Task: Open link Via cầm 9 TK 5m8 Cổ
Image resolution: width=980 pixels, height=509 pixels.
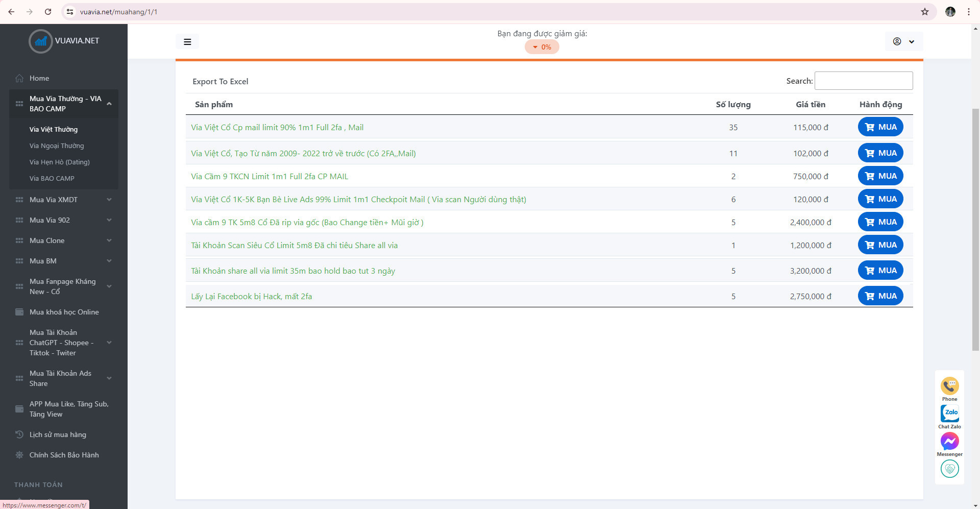Action: (307, 223)
